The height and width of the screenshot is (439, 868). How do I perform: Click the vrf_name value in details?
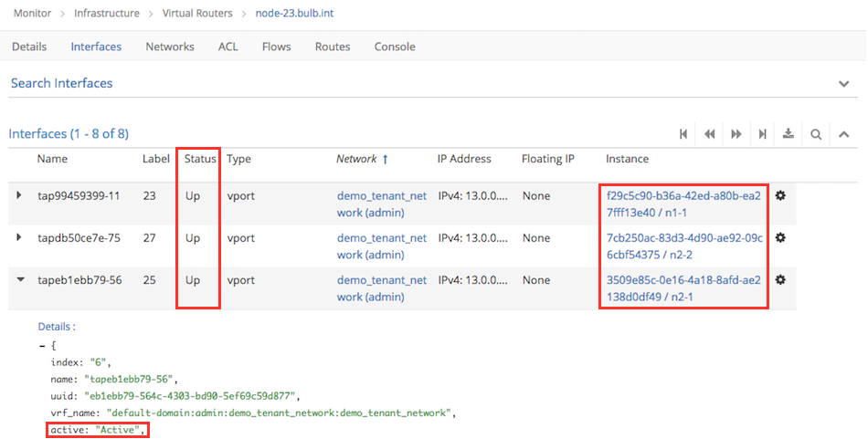[x=281, y=413]
